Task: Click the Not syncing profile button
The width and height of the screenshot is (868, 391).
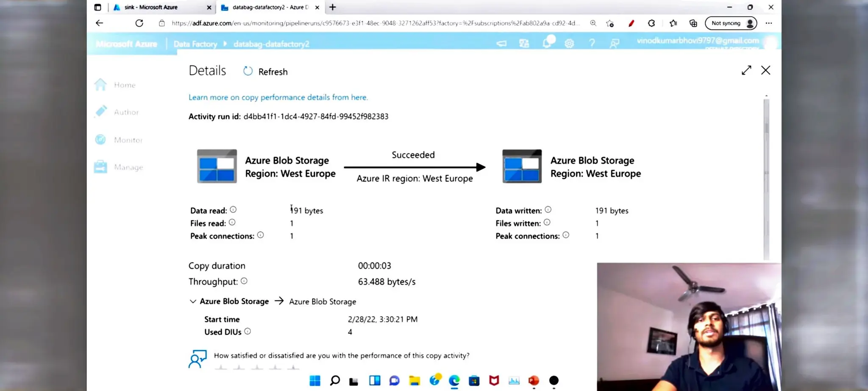Action: (731, 23)
